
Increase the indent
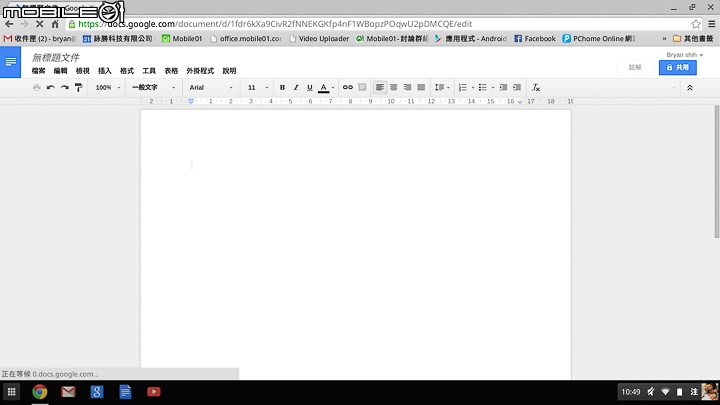pos(517,87)
